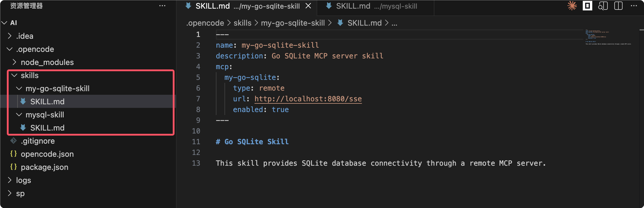Click the sentence on line 13
The image size is (644, 208).
(381, 163)
